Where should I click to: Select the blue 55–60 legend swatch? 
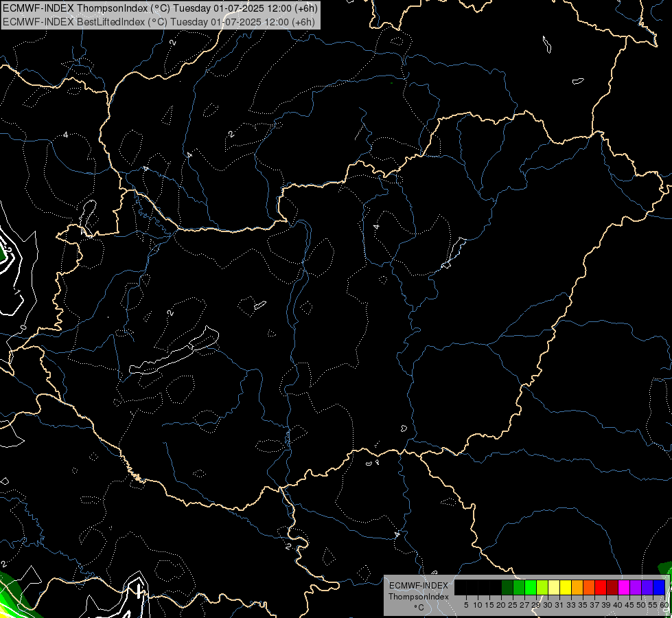point(659,588)
